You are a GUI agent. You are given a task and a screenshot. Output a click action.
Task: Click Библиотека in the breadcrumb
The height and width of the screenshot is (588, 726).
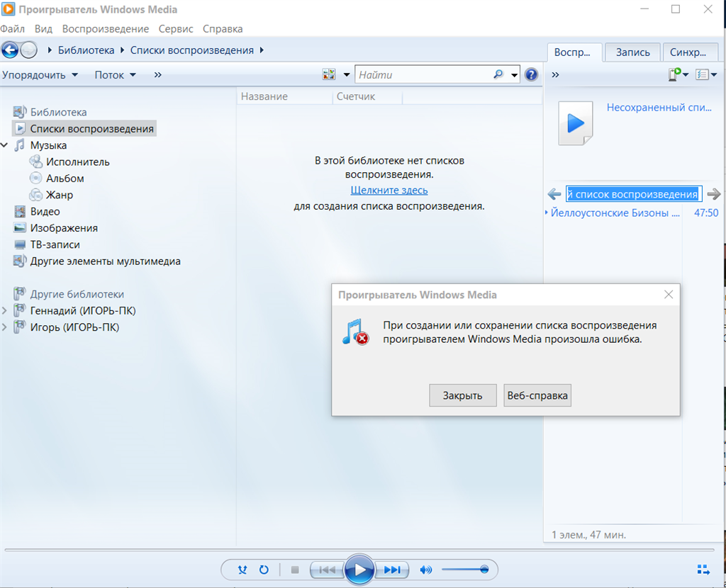[86, 50]
